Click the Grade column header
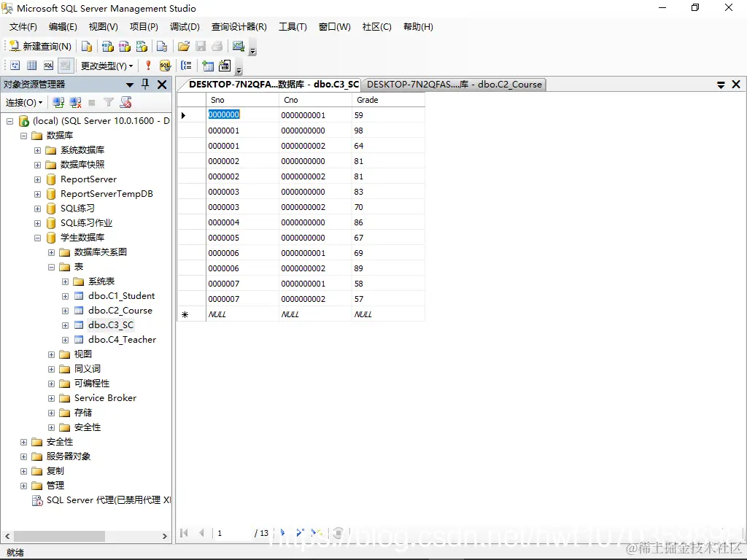 click(x=388, y=100)
